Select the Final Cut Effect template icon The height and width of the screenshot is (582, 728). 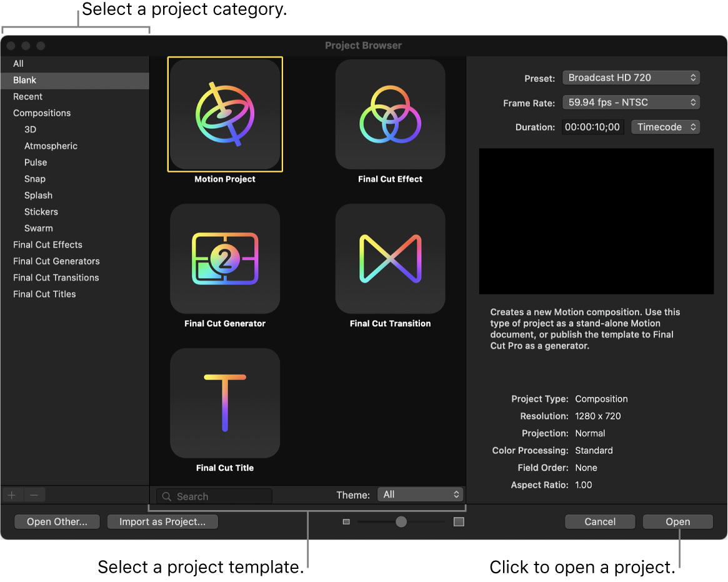(390, 114)
